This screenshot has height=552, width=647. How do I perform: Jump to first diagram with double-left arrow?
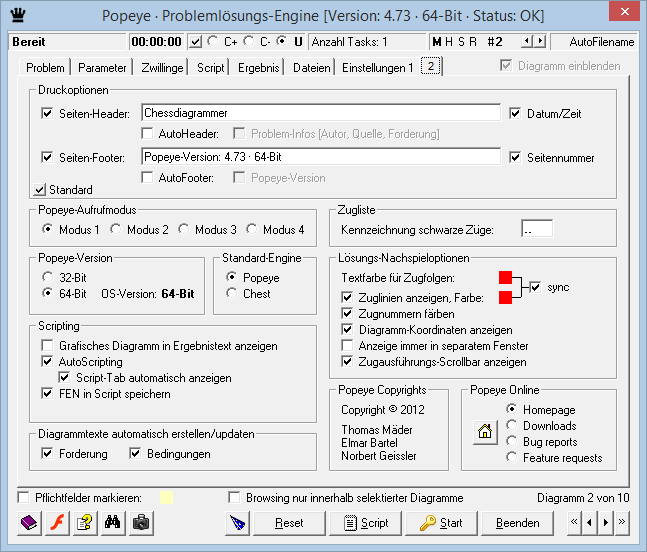(574, 522)
